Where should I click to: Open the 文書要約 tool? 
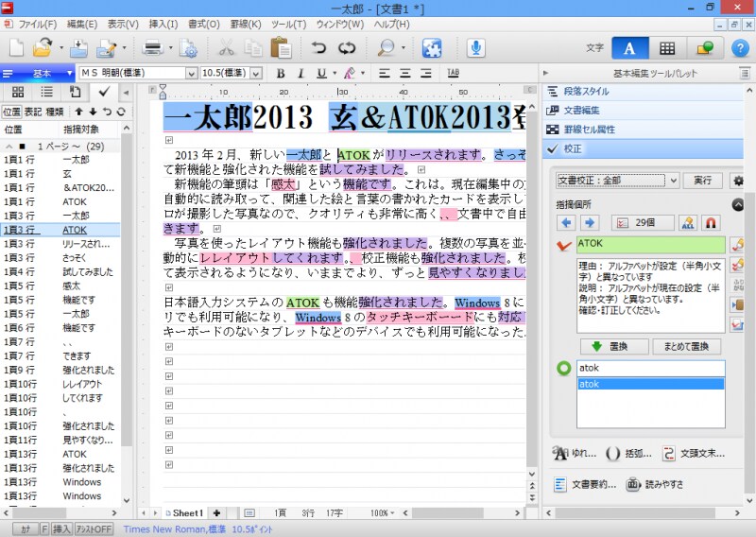click(584, 484)
